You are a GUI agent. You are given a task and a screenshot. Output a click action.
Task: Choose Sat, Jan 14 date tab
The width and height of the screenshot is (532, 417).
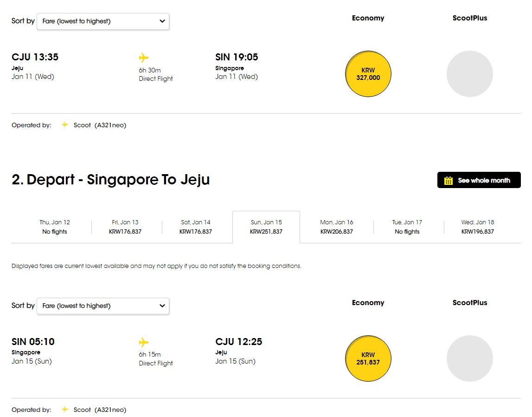tap(196, 227)
